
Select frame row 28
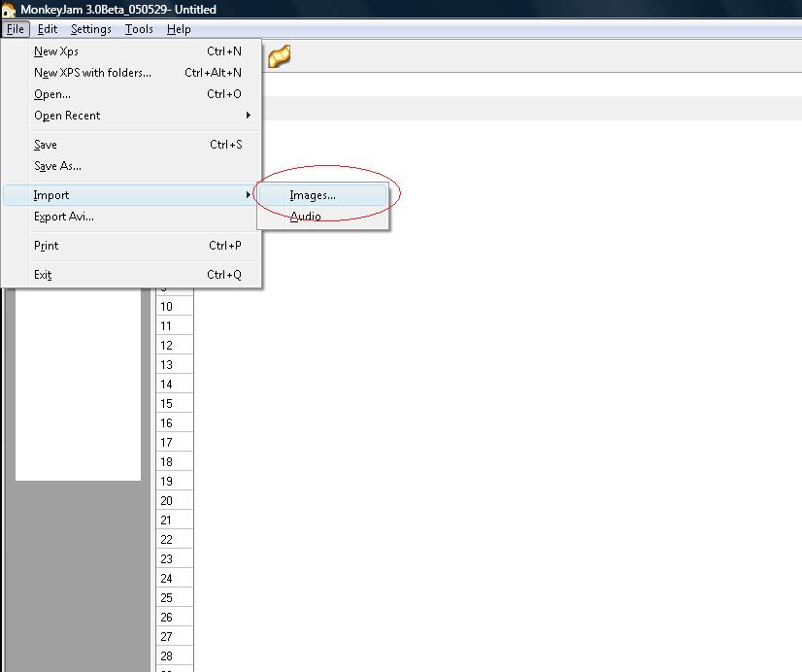pyautogui.click(x=175, y=656)
